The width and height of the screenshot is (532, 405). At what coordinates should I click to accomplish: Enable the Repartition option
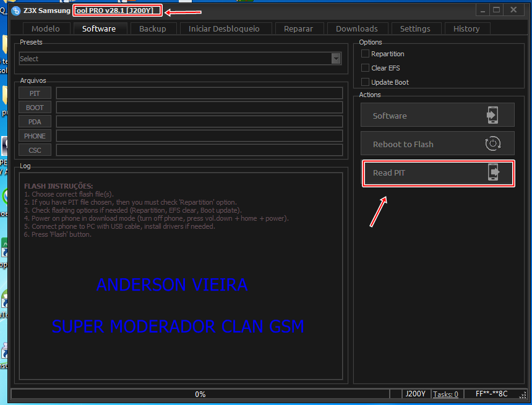365,54
